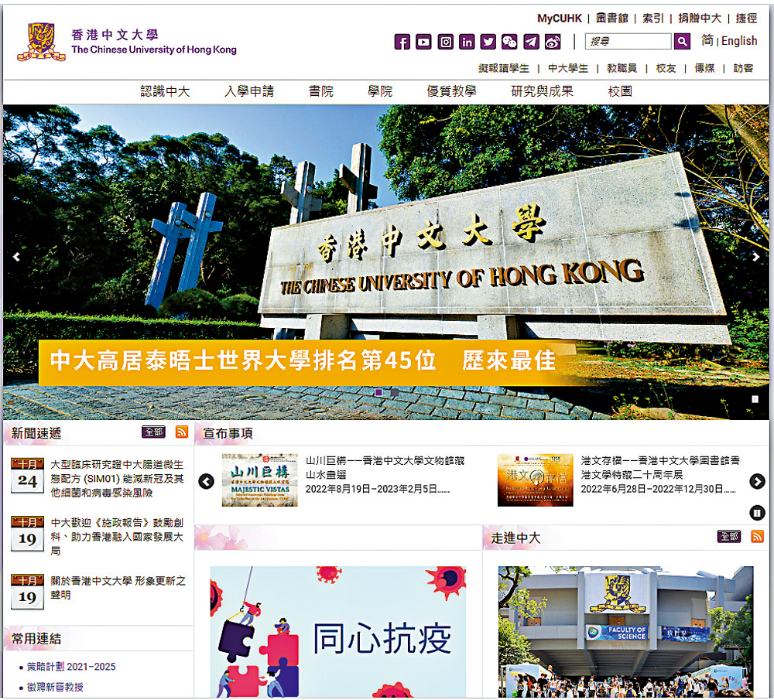Open the 索引 link

tap(653, 19)
